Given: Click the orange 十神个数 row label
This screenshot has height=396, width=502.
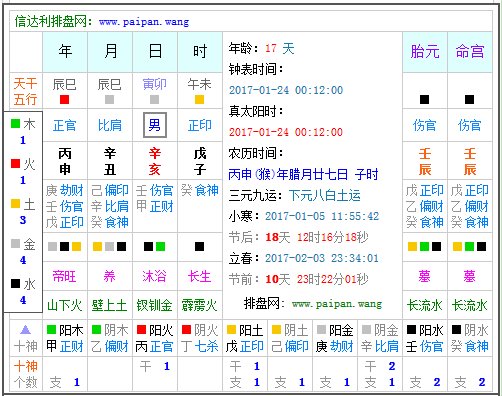Looking at the screenshot, I should pyautogui.click(x=26, y=374).
